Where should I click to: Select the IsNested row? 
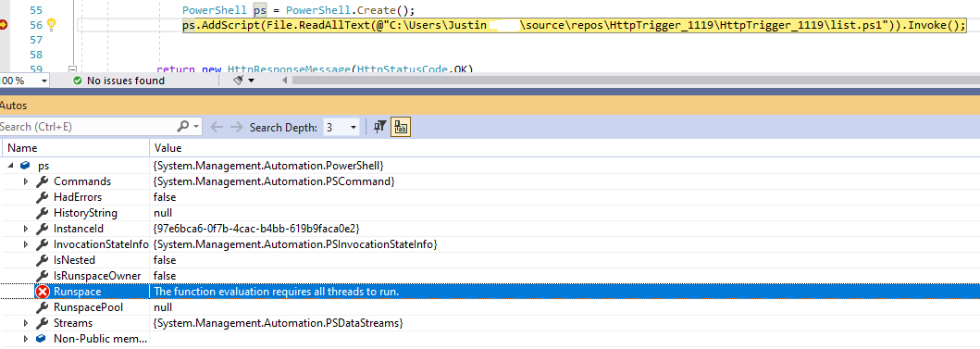click(490, 259)
